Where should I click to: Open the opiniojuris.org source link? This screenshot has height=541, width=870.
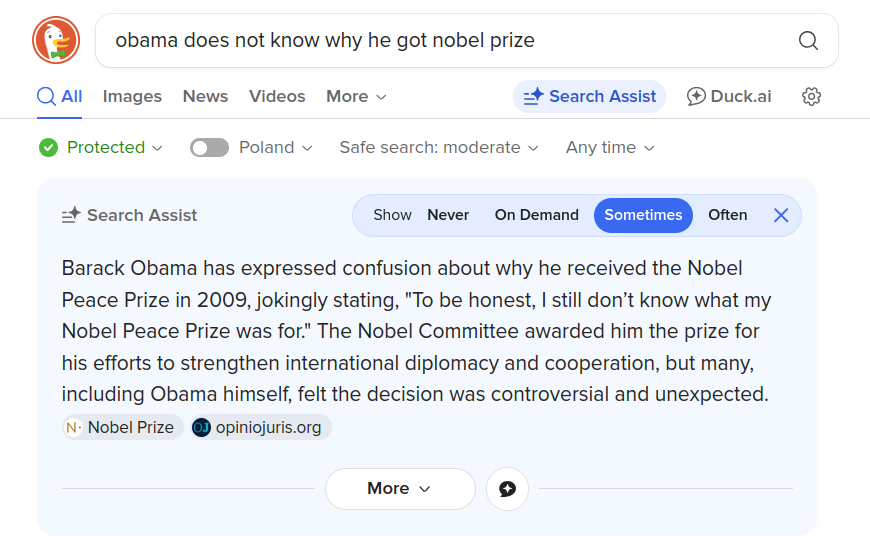(x=260, y=427)
